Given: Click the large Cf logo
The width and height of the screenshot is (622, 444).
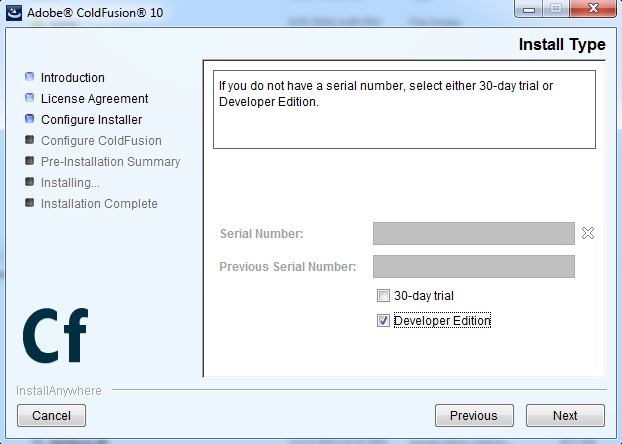Looking at the screenshot, I should point(56,336).
